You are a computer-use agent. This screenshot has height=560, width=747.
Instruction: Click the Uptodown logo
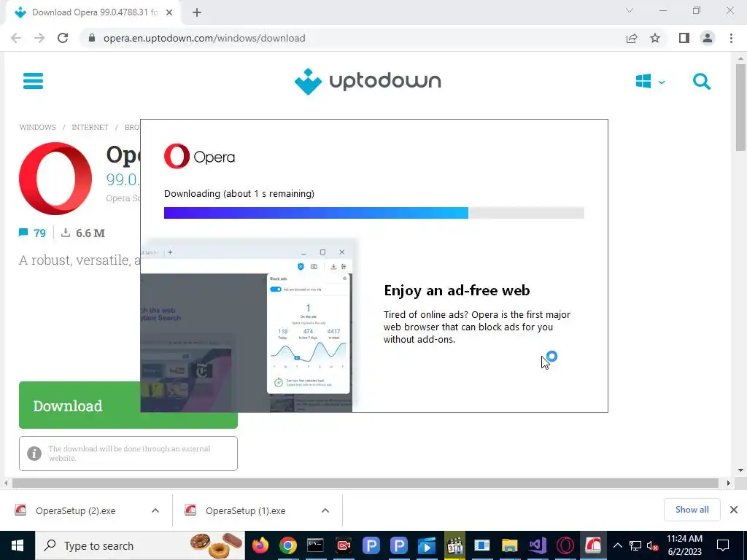(x=368, y=82)
